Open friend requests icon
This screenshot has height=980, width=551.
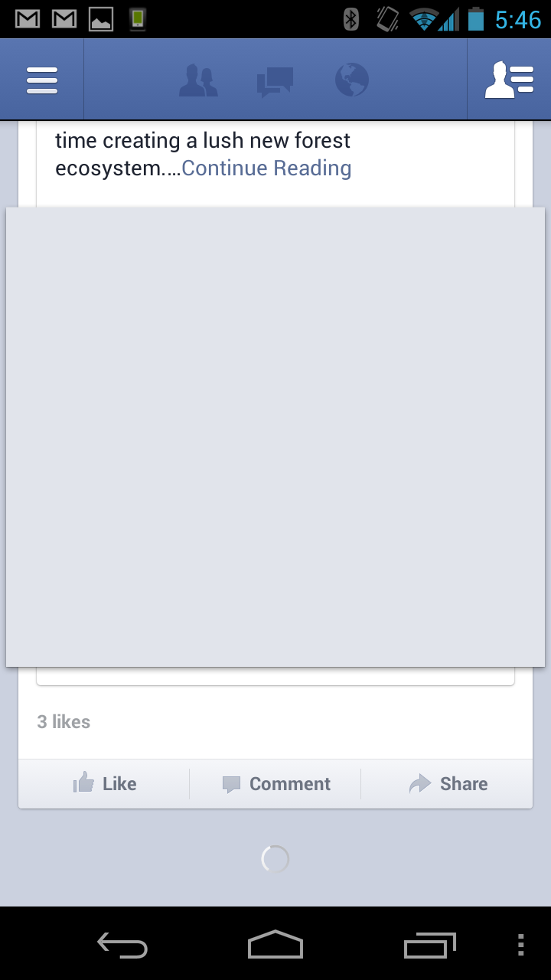[x=198, y=80]
